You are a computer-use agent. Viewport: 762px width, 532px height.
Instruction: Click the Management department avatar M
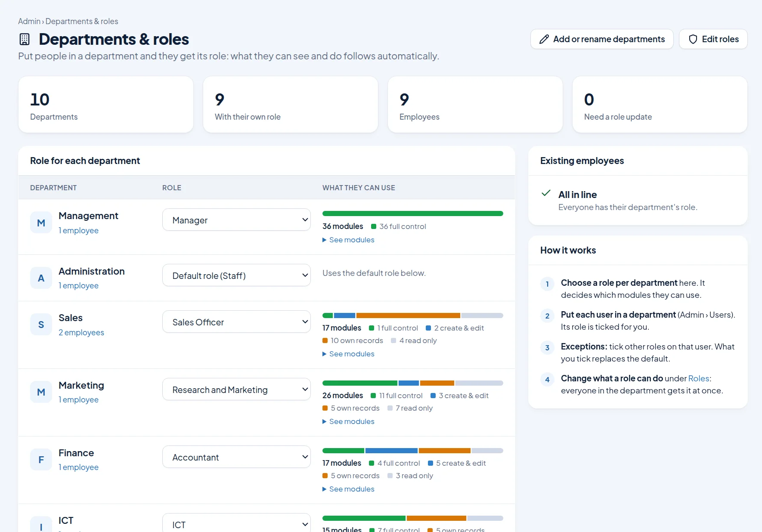coord(41,223)
